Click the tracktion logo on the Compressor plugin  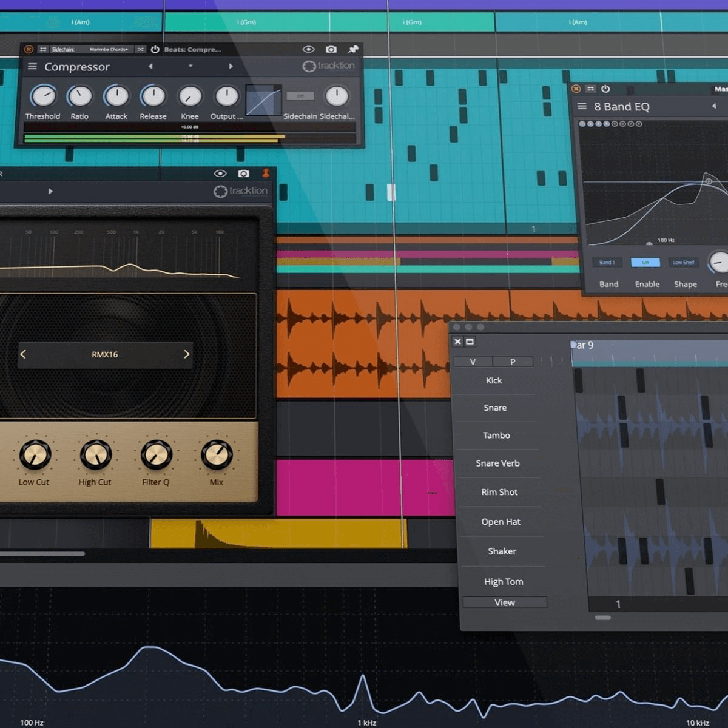328,67
